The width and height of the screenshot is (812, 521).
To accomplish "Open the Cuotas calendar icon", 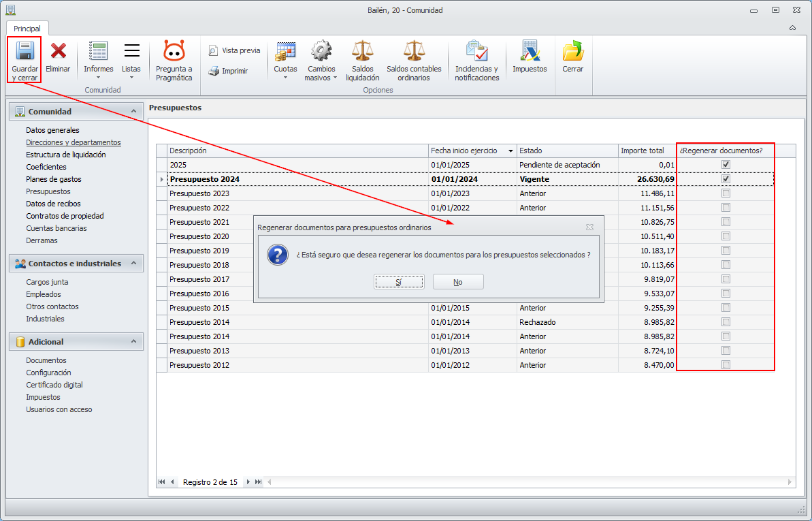I will [x=285, y=51].
